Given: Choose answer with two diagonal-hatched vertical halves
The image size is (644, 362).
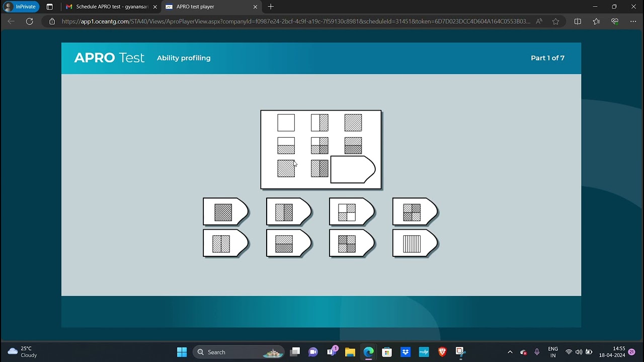Looking at the screenshot, I should [x=226, y=243].
